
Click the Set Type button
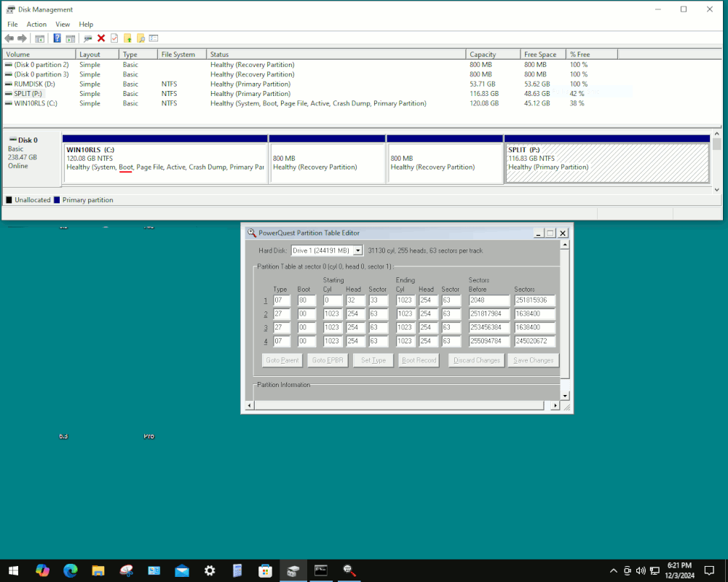[373, 360]
